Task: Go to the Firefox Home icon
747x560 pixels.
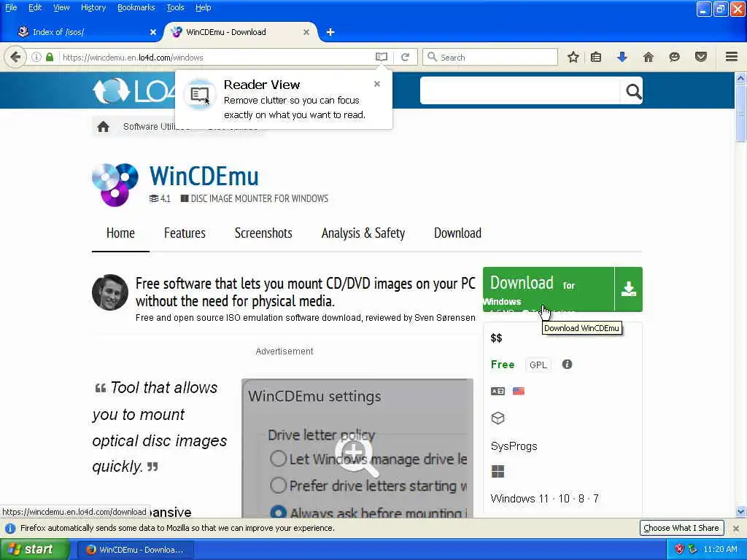Action: click(x=648, y=57)
